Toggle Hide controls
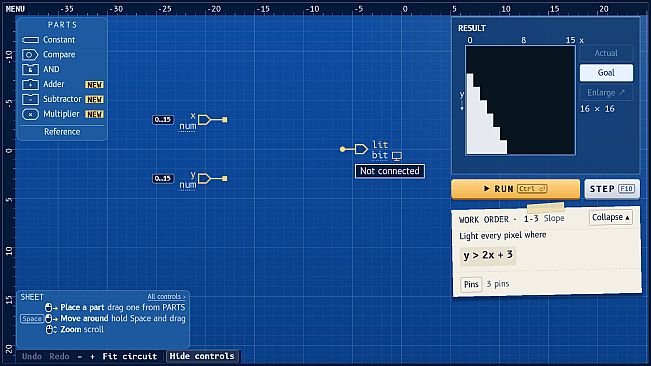Viewport: 651px width, 366px height. tap(202, 356)
